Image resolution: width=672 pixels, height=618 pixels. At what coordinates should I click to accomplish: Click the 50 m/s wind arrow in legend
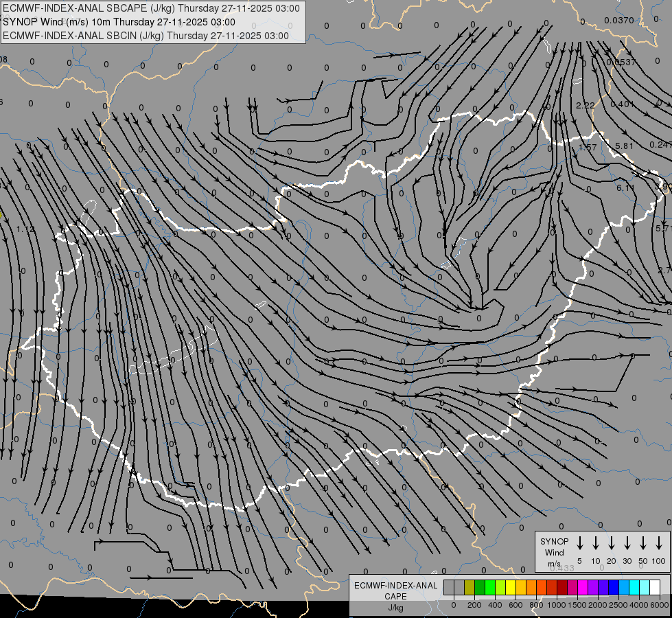click(x=643, y=543)
